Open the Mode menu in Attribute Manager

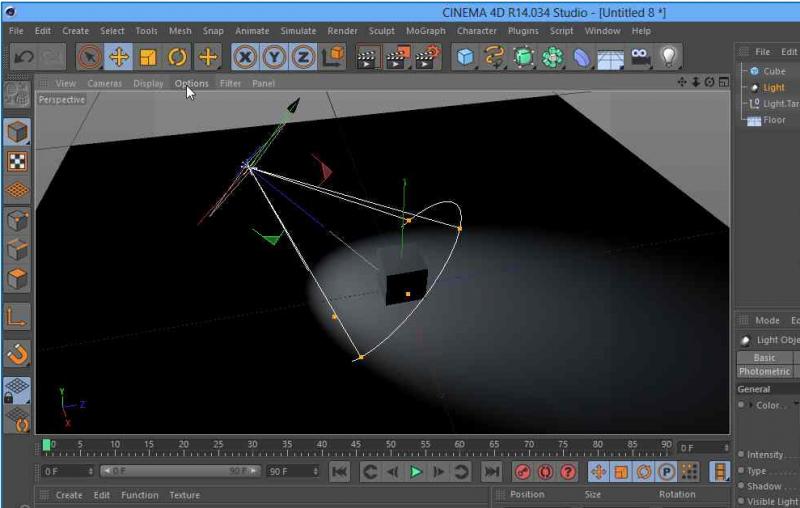coord(767,320)
